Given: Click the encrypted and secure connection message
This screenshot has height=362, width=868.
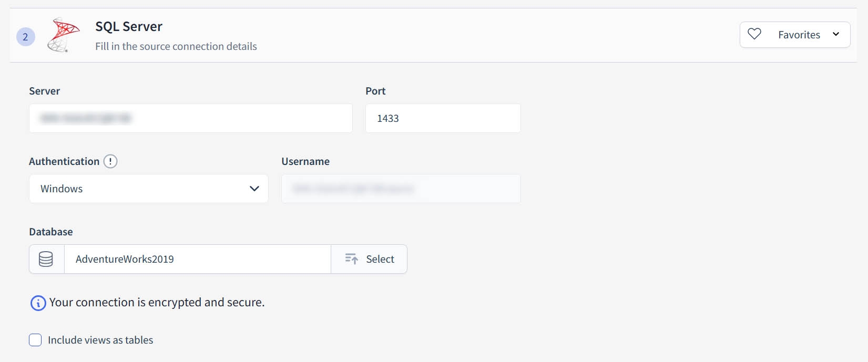Looking at the screenshot, I should click(x=157, y=303).
